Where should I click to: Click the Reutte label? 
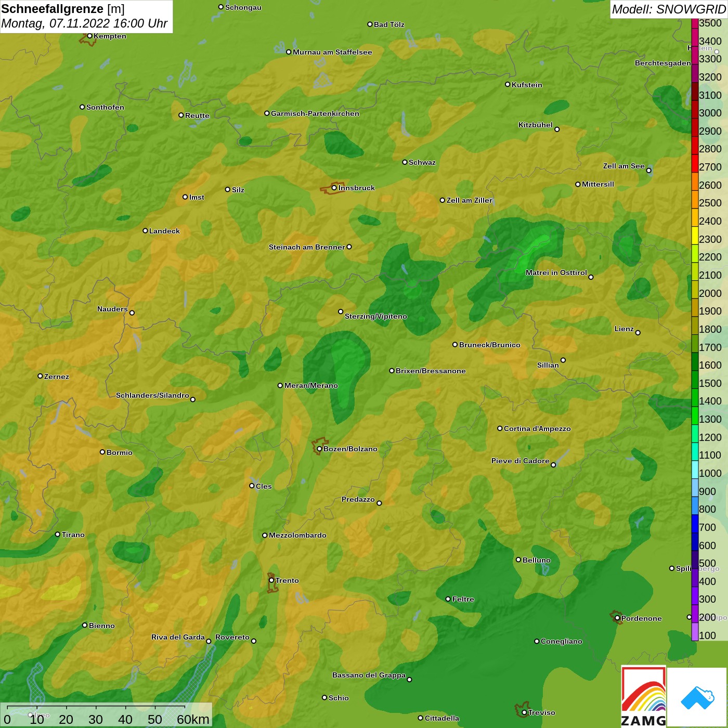pos(197,115)
